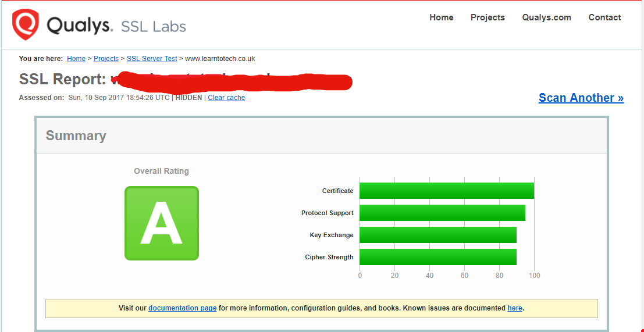The image size is (644, 332).
Task: Click the Clear cache link
Action: [x=226, y=98]
